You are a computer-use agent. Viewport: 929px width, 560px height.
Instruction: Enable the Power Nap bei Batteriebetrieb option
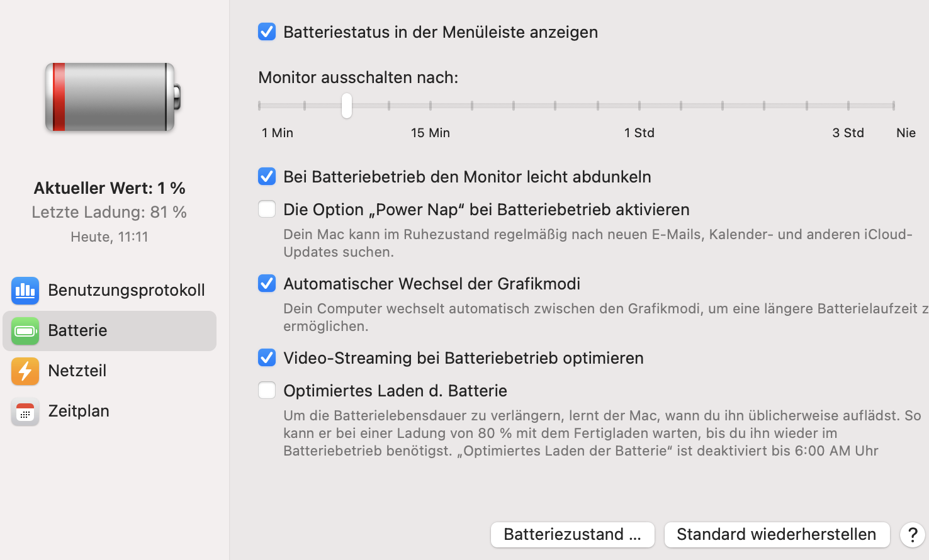[x=267, y=209]
